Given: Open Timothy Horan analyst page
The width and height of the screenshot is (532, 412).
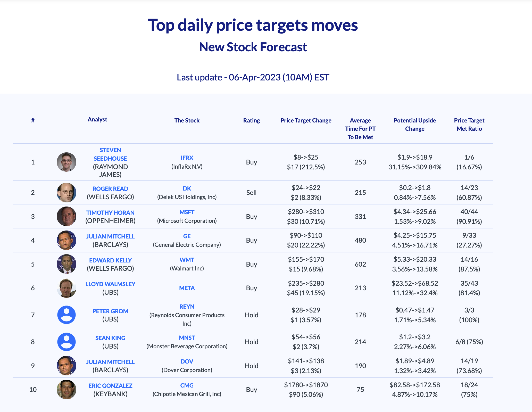Looking at the screenshot, I should coord(110,213).
